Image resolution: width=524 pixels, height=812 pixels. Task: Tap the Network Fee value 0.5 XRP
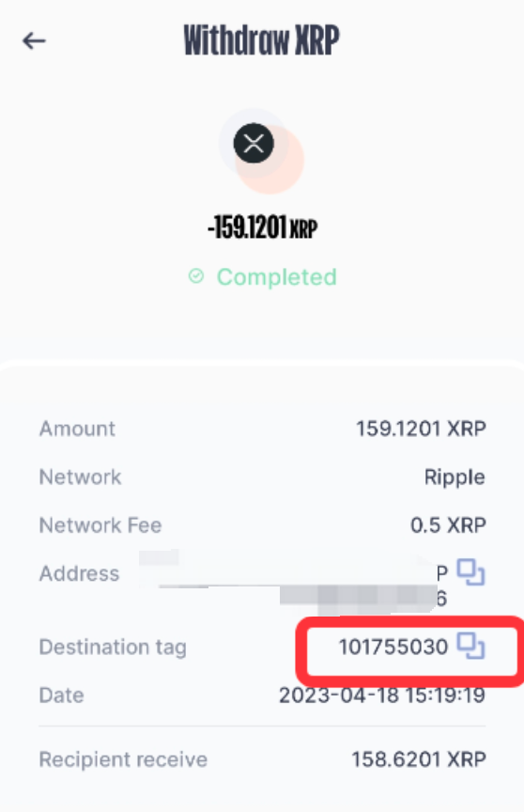(448, 525)
